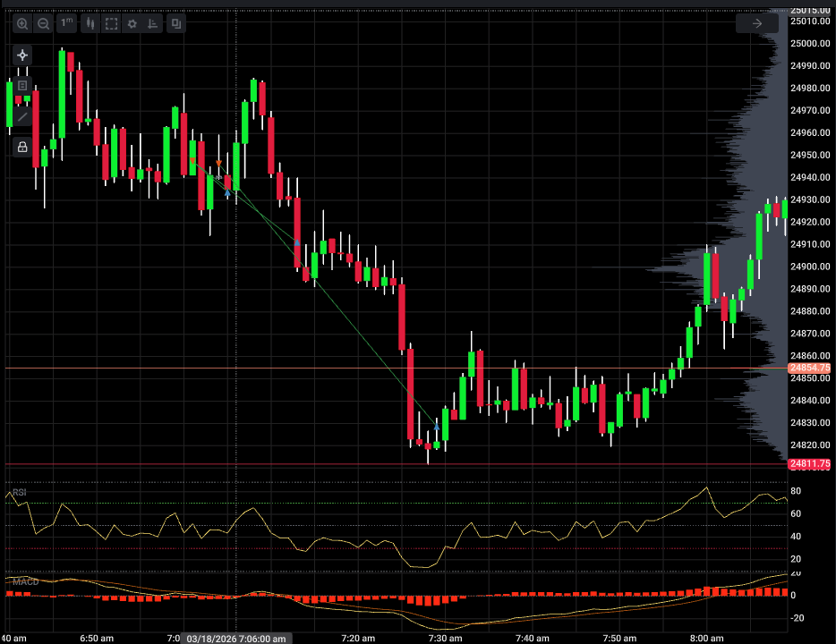Select the crosshair cursor tool
Image resolution: width=836 pixels, height=644 pixels.
22,55
